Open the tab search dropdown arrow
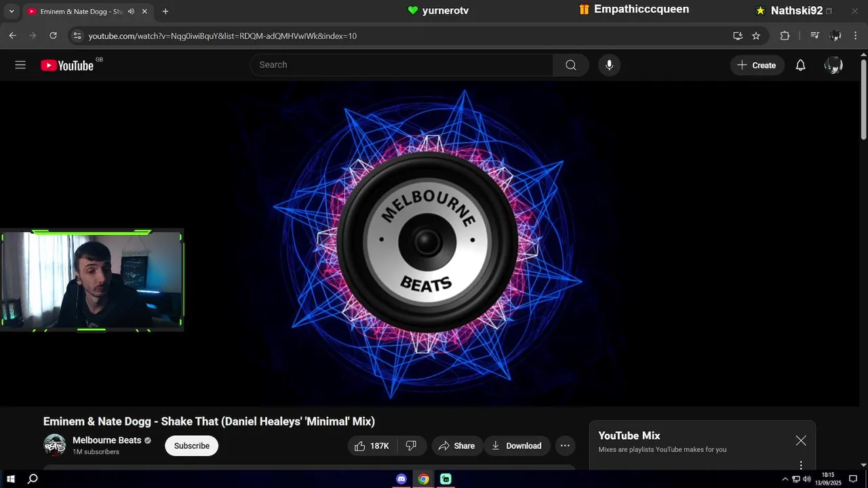 (12, 12)
